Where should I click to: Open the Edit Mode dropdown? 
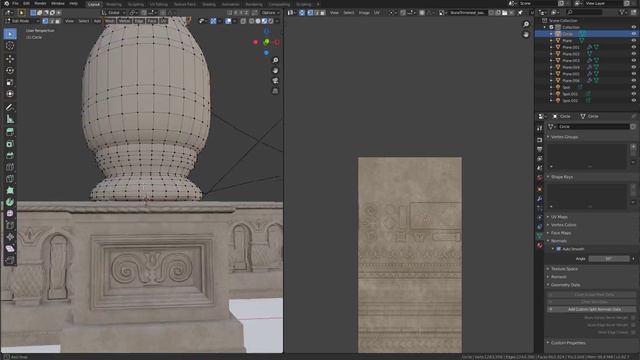click(21, 21)
